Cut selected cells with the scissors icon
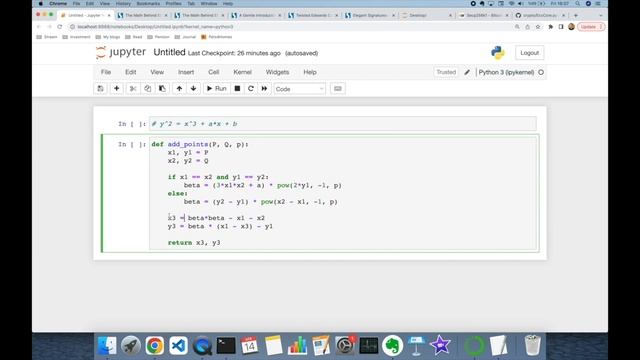The width and height of the screenshot is (640, 360). [133, 89]
